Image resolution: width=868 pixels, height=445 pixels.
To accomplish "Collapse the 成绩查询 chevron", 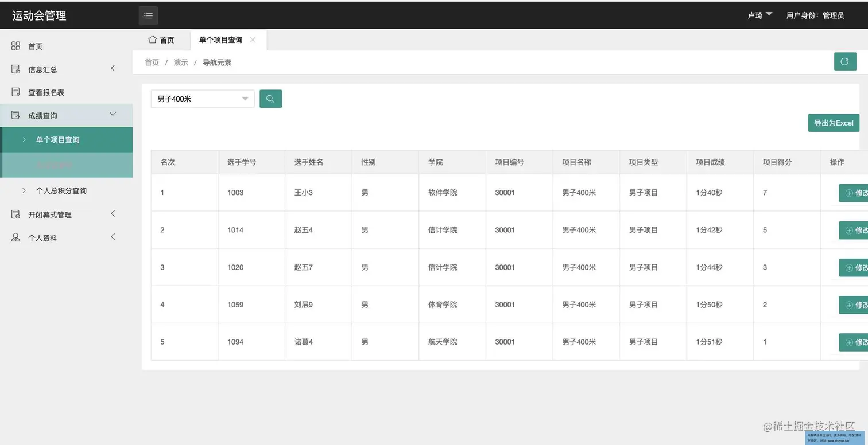I will coord(113,114).
